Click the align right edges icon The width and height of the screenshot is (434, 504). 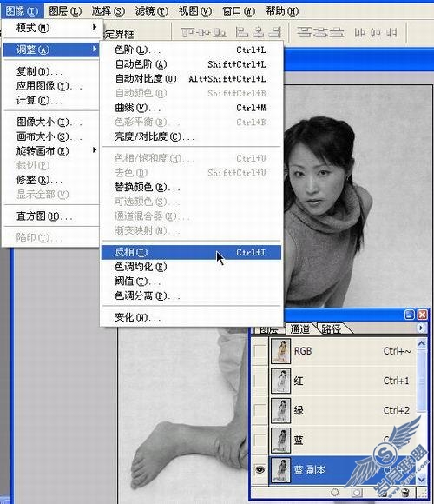(x=274, y=32)
